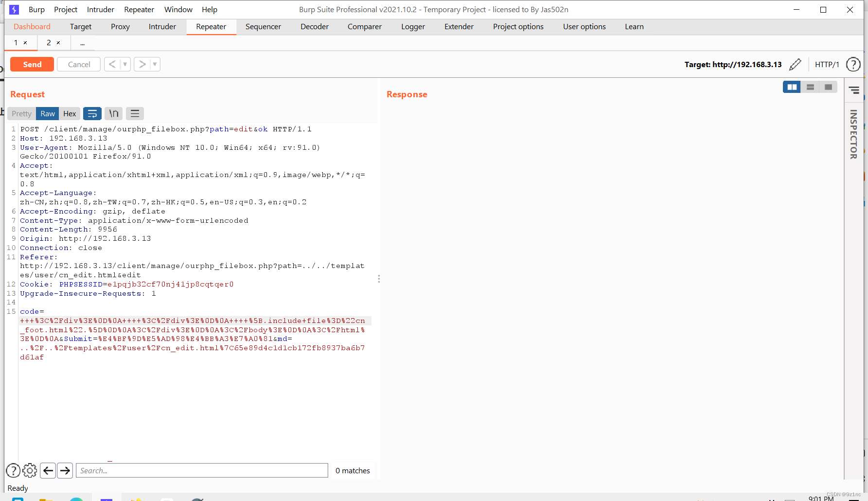Click the Cancel button
Image resolution: width=868 pixels, height=501 pixels.
pyautogui.click(x=79, y=64)
